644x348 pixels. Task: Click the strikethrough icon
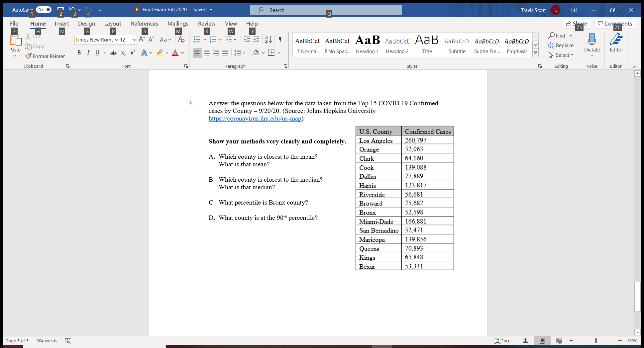tap(113, 52)
